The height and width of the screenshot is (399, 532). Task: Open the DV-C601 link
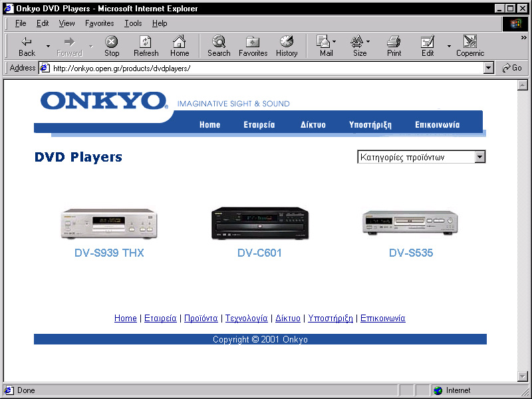point(259,253)
